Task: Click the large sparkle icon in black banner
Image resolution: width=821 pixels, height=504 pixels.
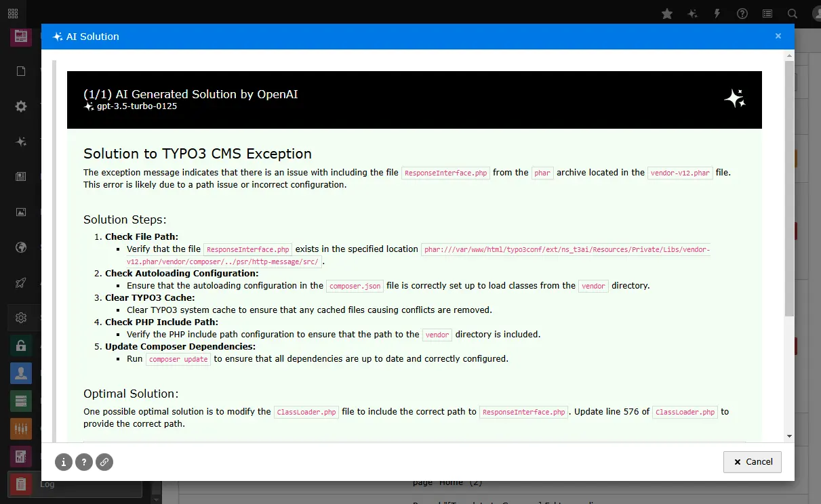Action: tap(735, 99)
